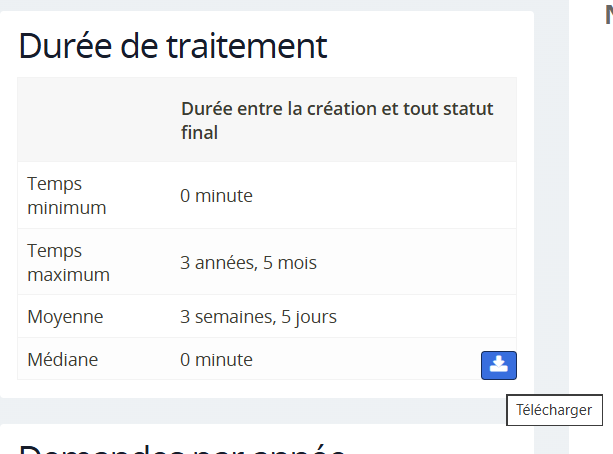The image size is (613, 454).
Task: Click the partially visible Demandes par année heading
Action: (x=182, y=445)
